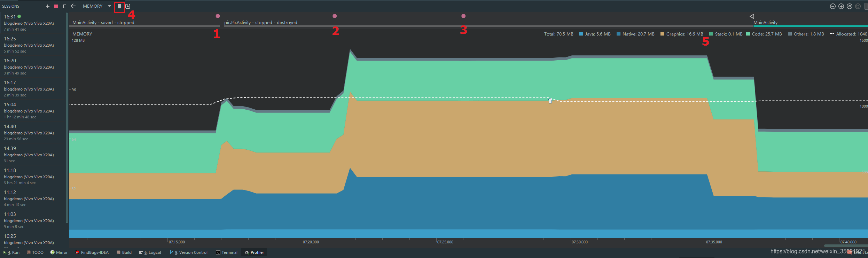
Task: Click the zoom-to-selection frame icon
Action: [858, 6]
